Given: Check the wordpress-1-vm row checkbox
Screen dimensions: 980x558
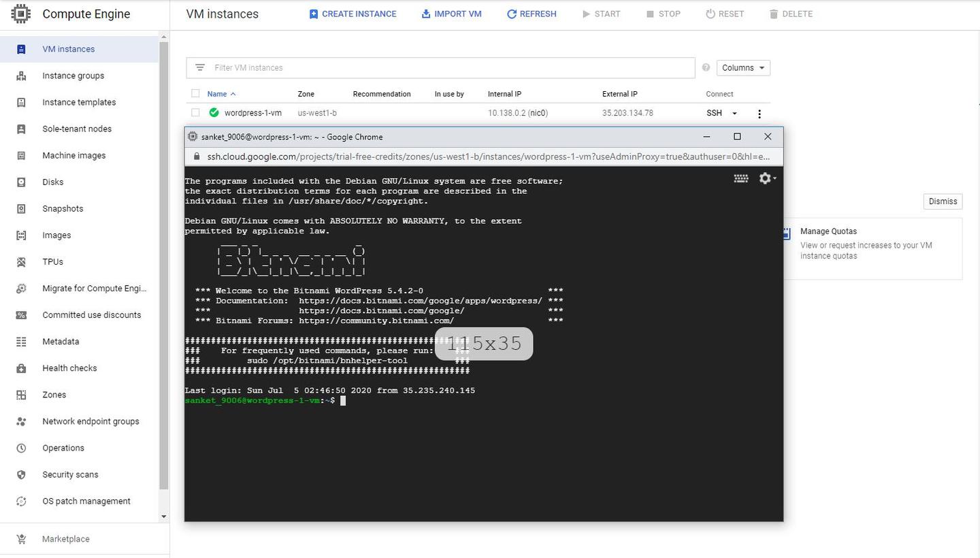Looking at the screenshot, I should 195,112.
